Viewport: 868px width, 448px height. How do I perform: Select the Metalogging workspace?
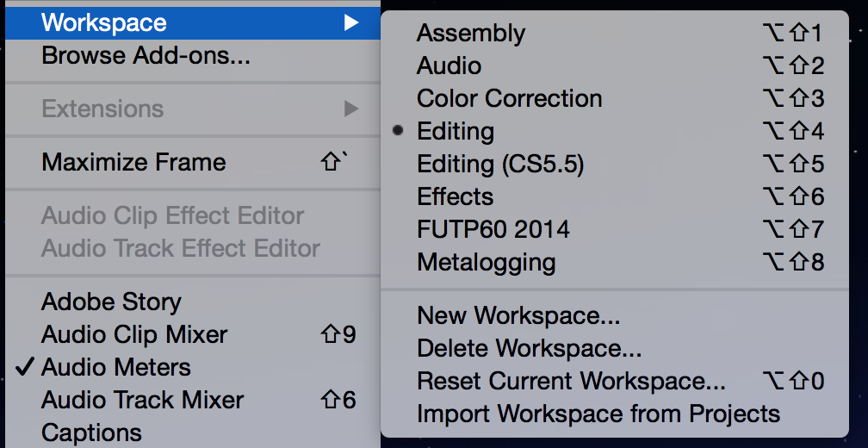point(615,262)
